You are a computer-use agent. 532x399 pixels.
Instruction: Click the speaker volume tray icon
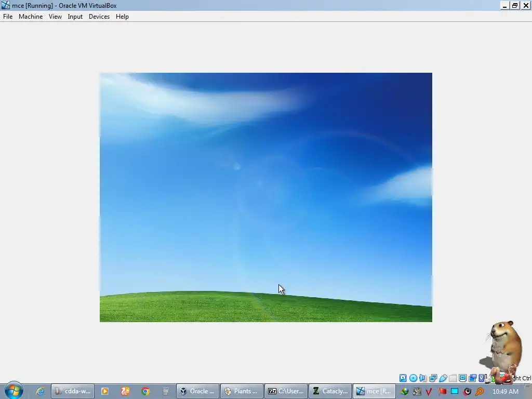(x=468, y=392)
